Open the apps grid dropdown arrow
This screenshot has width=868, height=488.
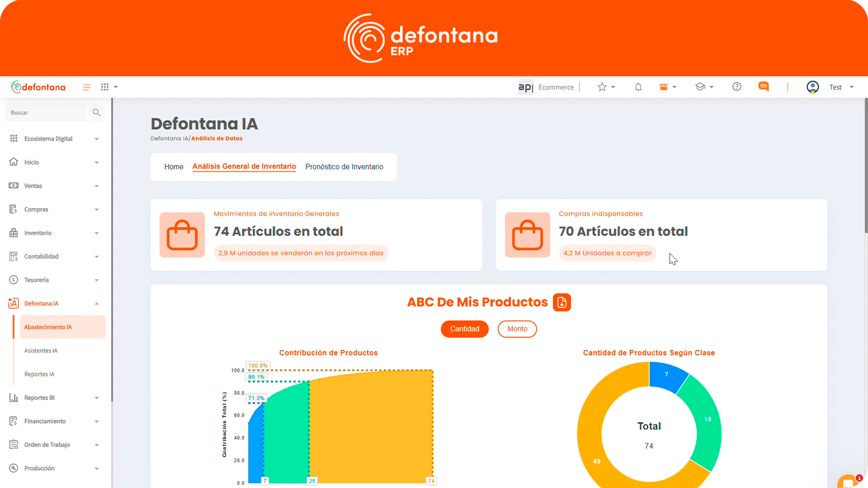coord(116,87)
